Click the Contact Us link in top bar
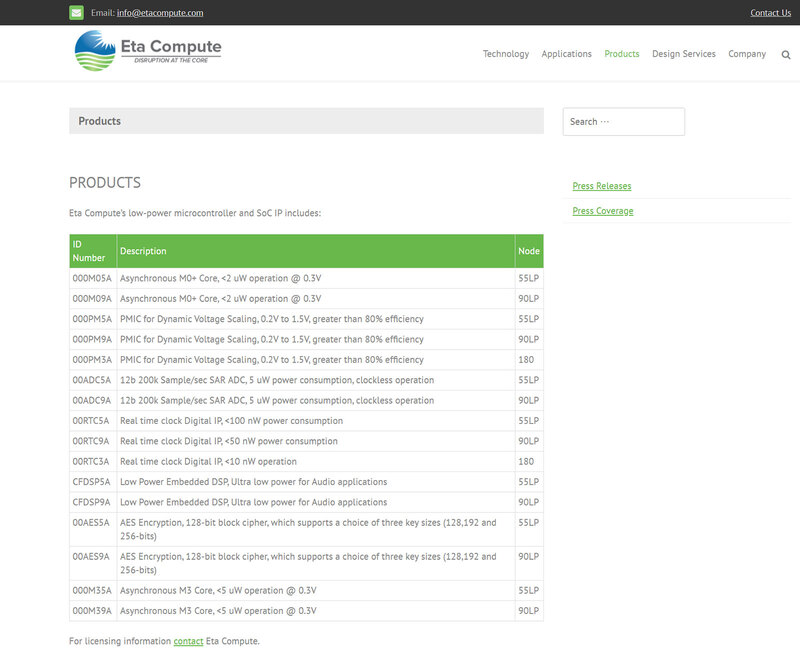 click(770, 13)
